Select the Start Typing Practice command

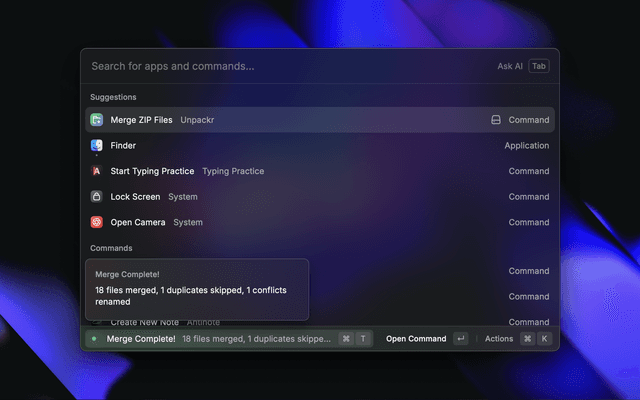coord(320,171)
